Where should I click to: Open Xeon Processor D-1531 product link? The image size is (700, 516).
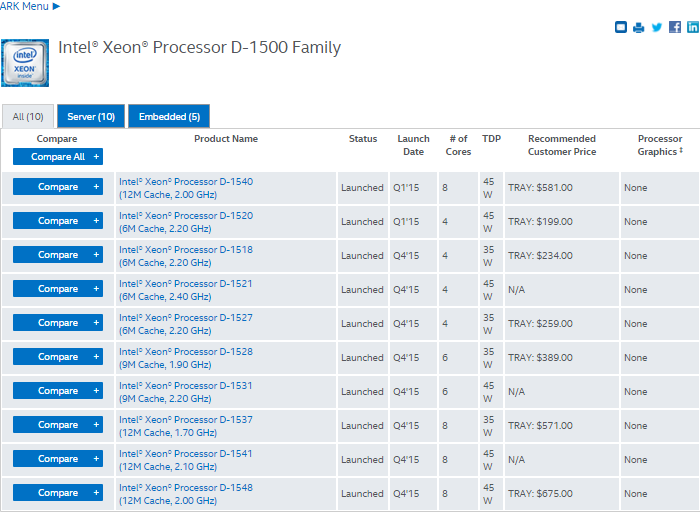coord(186,392)
